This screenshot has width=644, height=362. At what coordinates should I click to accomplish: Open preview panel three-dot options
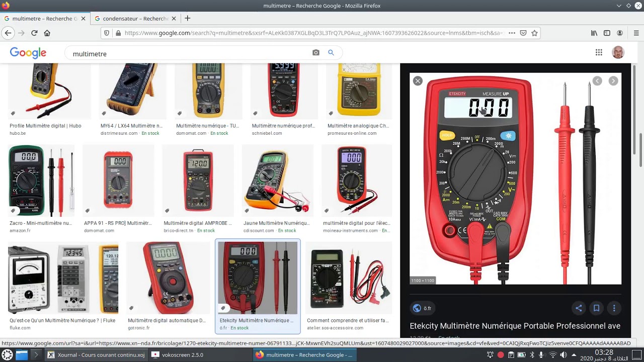coord(614,308)
